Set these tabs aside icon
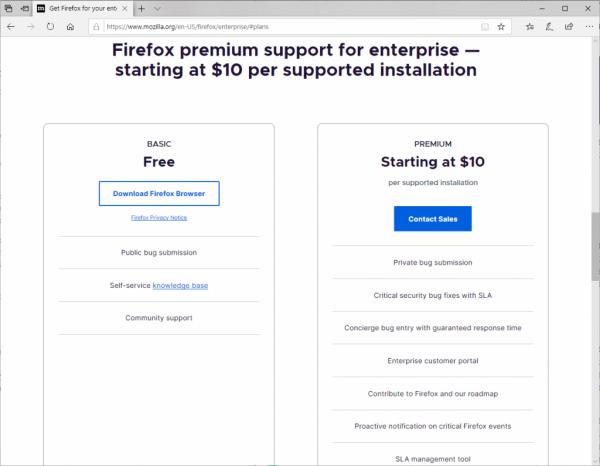The image size is (600, 466). pyautogui.click(x=24, y=8)
